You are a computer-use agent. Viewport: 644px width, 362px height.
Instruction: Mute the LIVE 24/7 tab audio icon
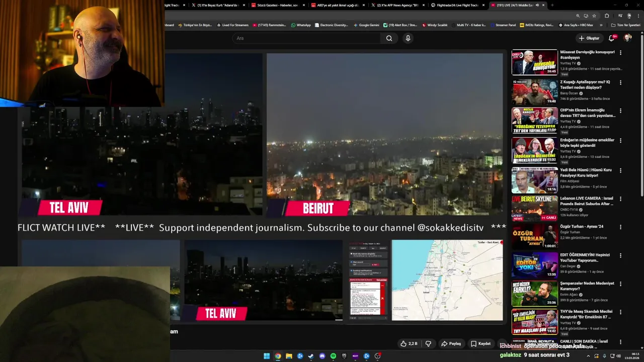pyautogui.click(x=538, y=5)
